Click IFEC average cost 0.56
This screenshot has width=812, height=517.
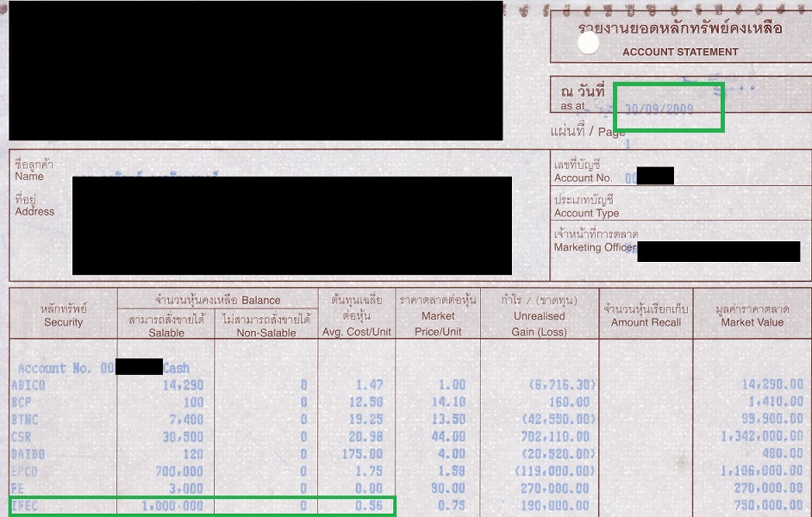(370, 506)
